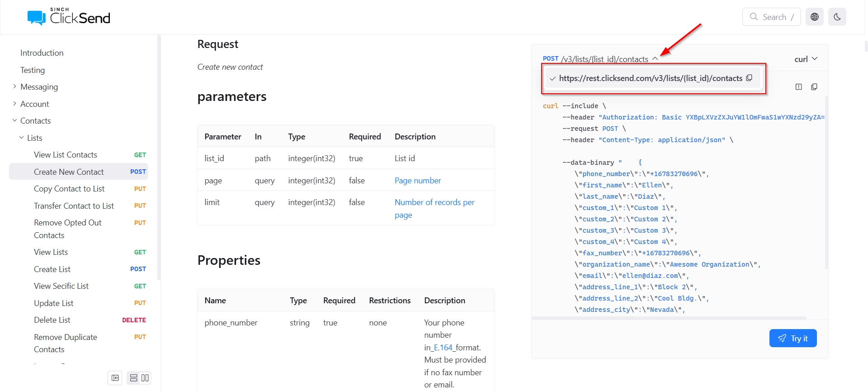868x392 pixels.
Task: Expand the Messaging section
Action: 39,87
